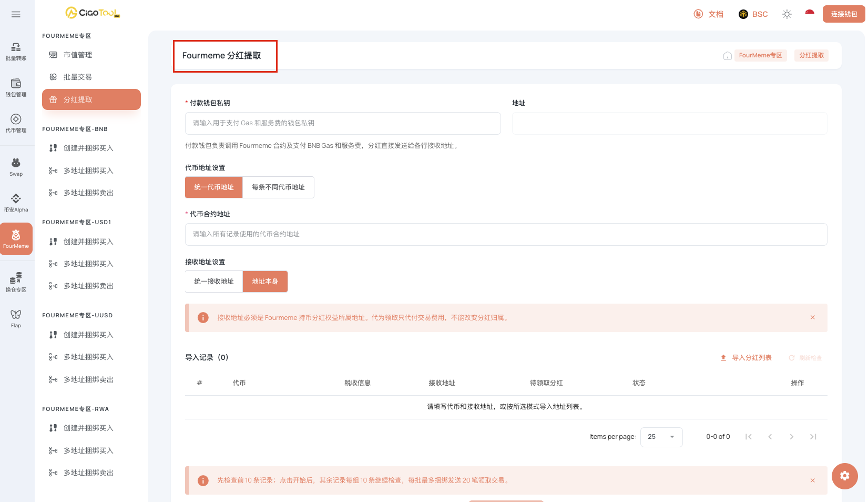Go to last page of records
The image size is (868, 502).
813,437
